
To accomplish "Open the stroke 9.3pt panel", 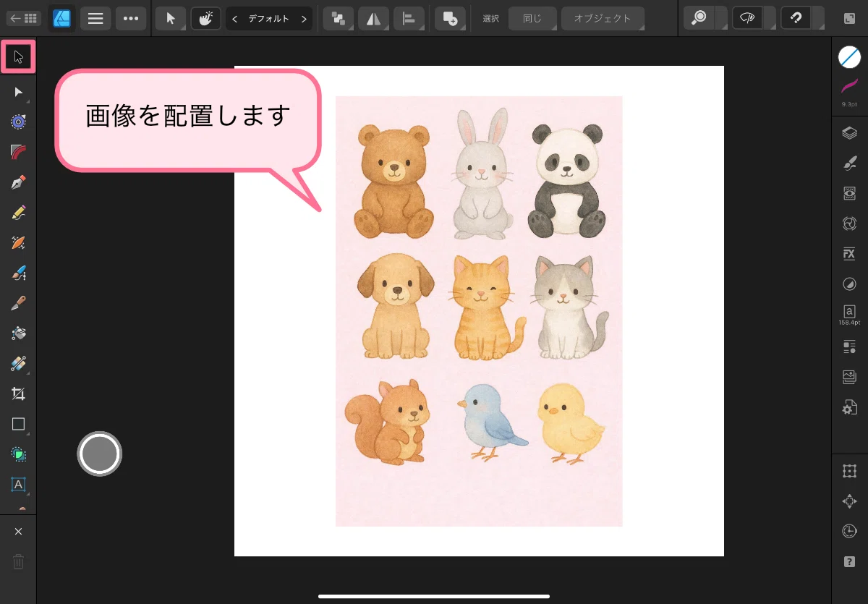I will click(x=849, y=92).
